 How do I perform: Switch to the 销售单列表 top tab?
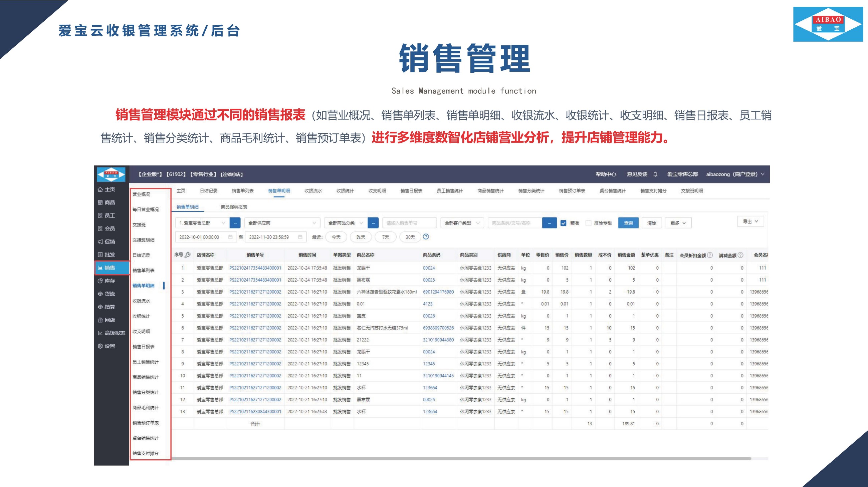(x=243, y=191)
